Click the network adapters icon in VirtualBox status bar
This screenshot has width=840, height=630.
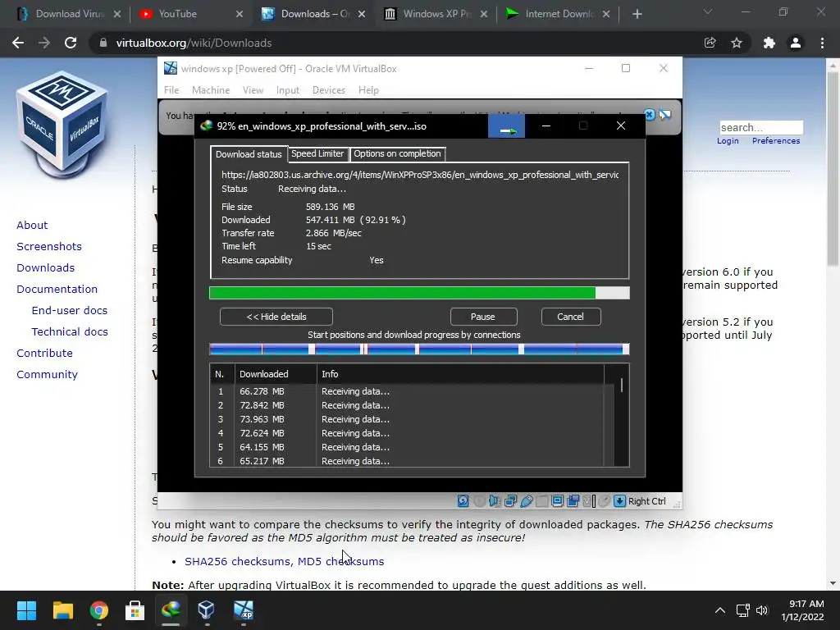(510, 501)
